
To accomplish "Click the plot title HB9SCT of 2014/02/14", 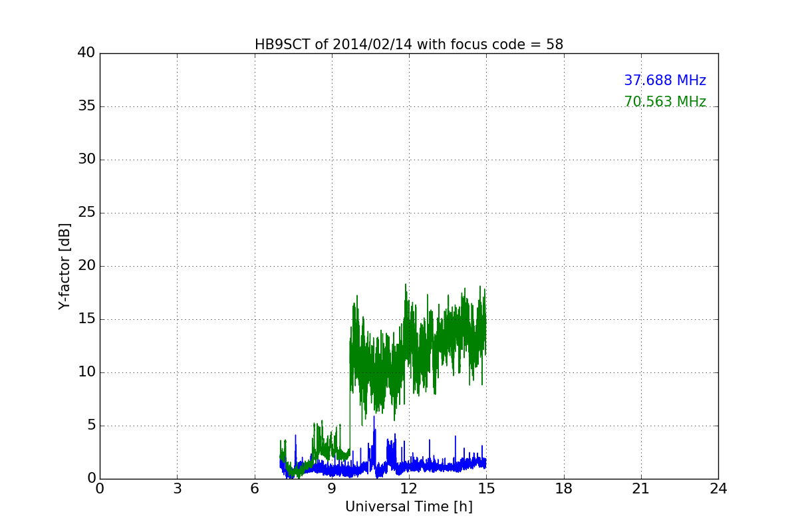I will tap(409, 45).
